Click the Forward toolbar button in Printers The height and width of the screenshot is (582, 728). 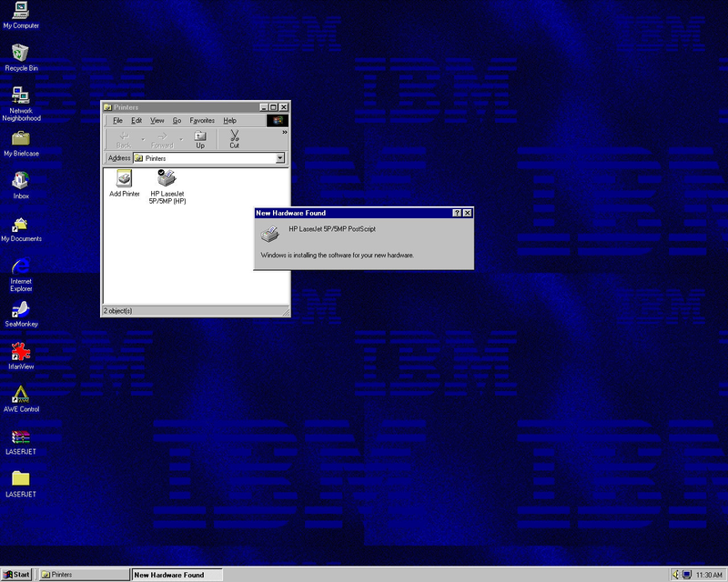pos(162,139)
